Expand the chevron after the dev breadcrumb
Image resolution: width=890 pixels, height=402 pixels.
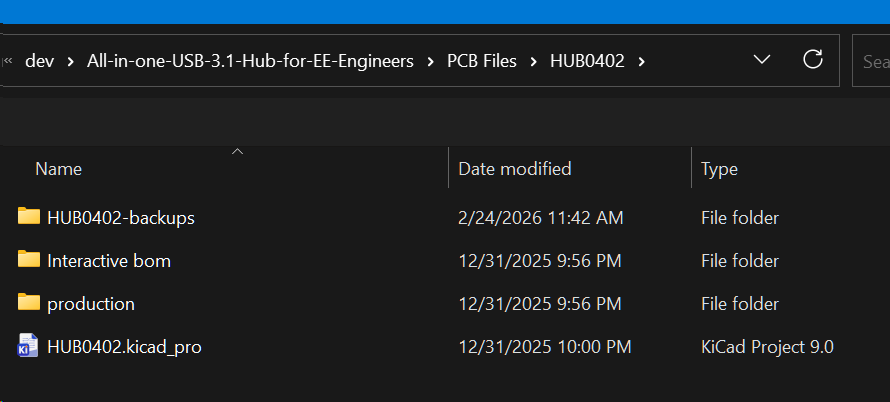[70, 61]
